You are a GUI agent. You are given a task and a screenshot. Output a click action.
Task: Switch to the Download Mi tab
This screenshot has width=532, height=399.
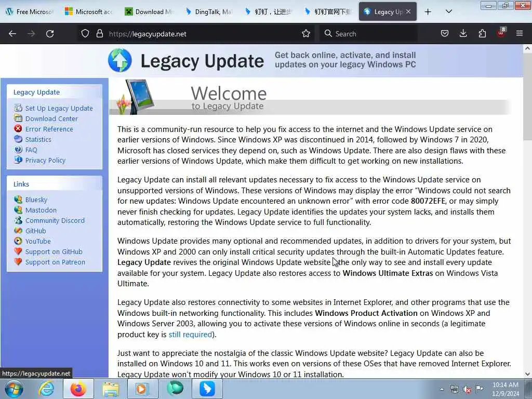[149, 12]
